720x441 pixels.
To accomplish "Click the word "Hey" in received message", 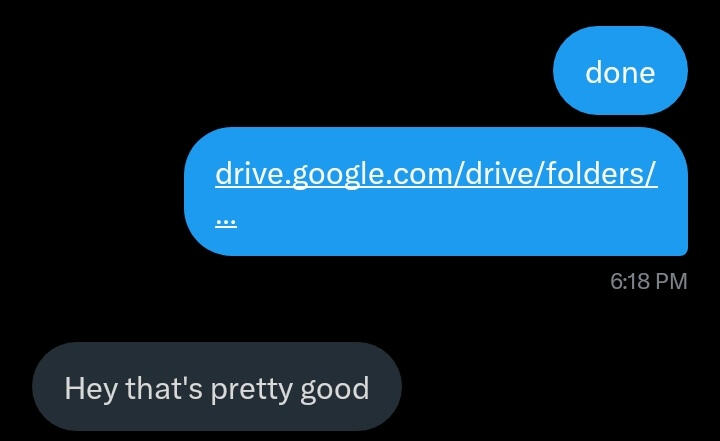I will point(91,389).
